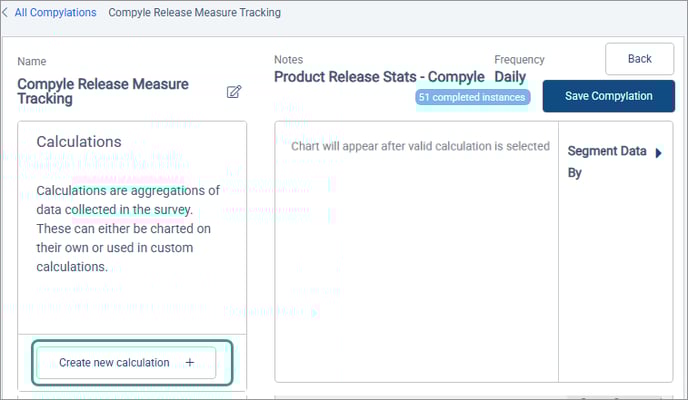Click the Frequency field label

coord(520,60)
